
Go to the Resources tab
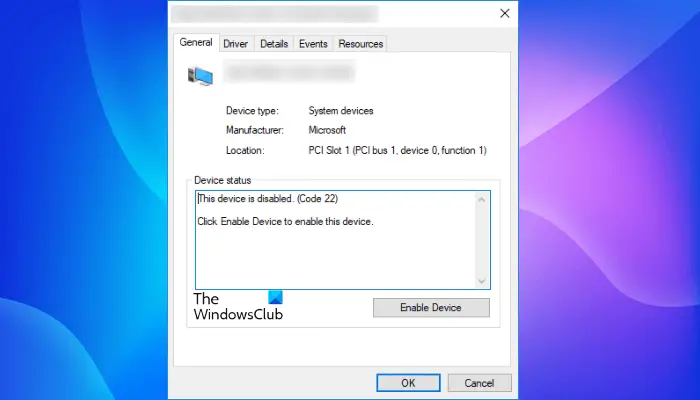(360, 44)
